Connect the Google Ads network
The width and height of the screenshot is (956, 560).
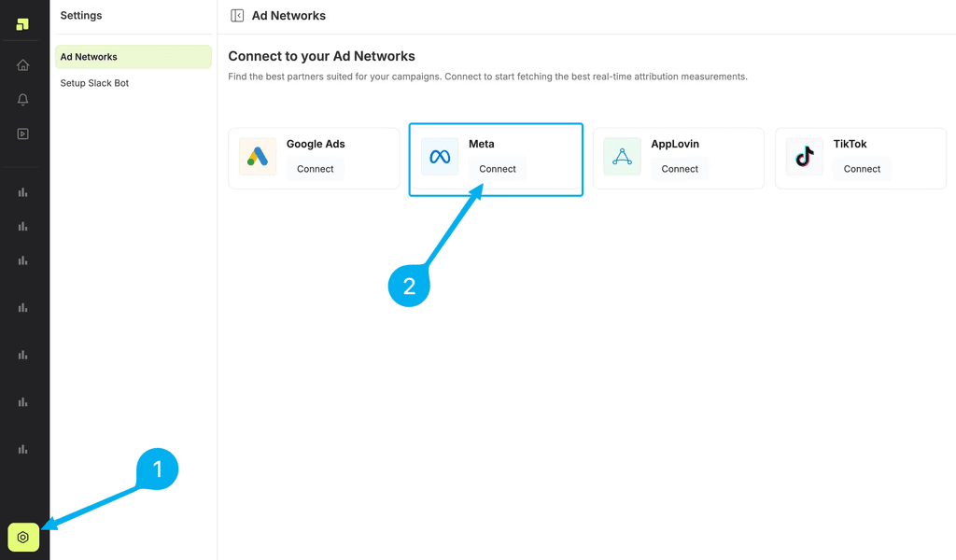tap(316, 169)
